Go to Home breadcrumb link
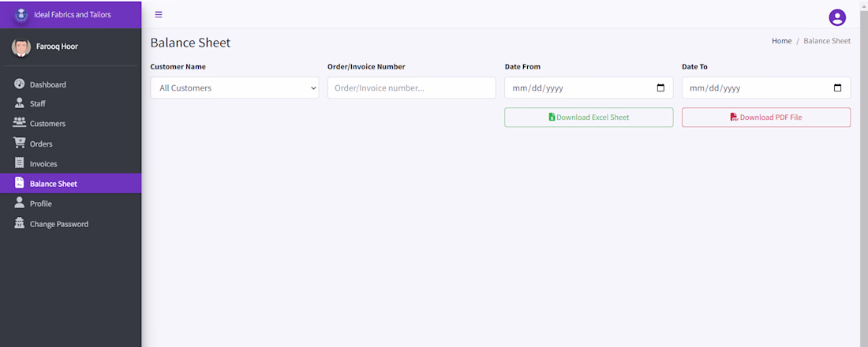Viewport: 868px width, 347px height. (781, 41)
